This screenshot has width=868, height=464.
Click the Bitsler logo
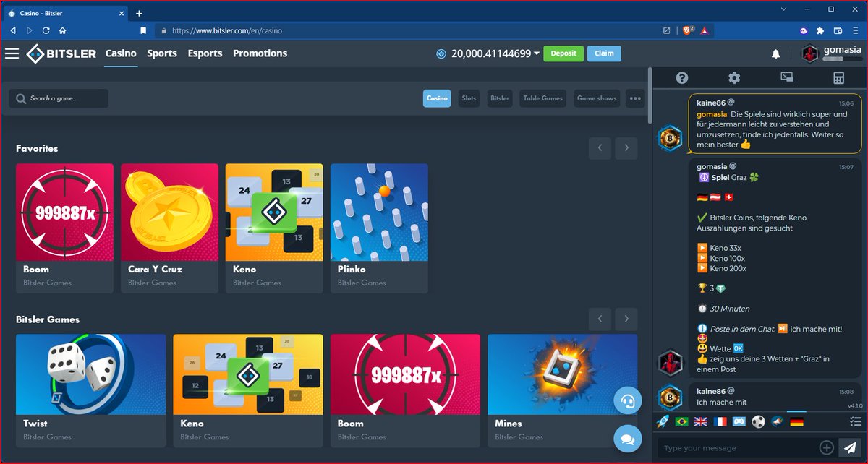click(x=61, y=53)
